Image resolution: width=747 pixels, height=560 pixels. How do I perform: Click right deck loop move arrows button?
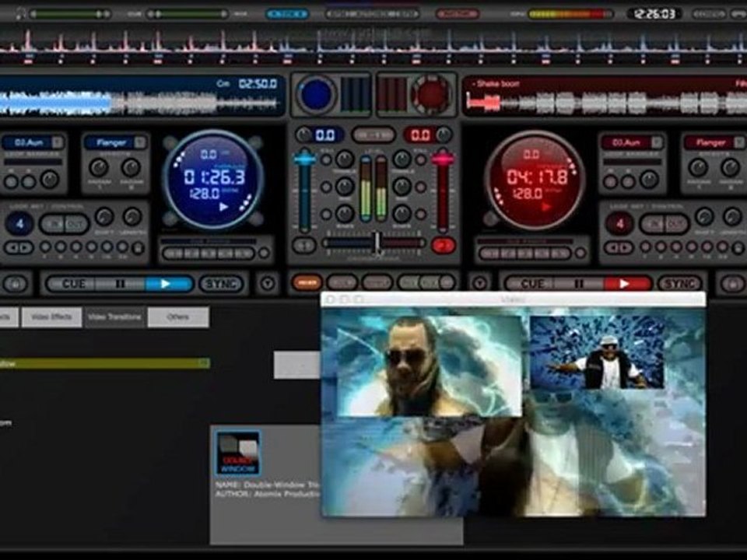tap(619, 247)
